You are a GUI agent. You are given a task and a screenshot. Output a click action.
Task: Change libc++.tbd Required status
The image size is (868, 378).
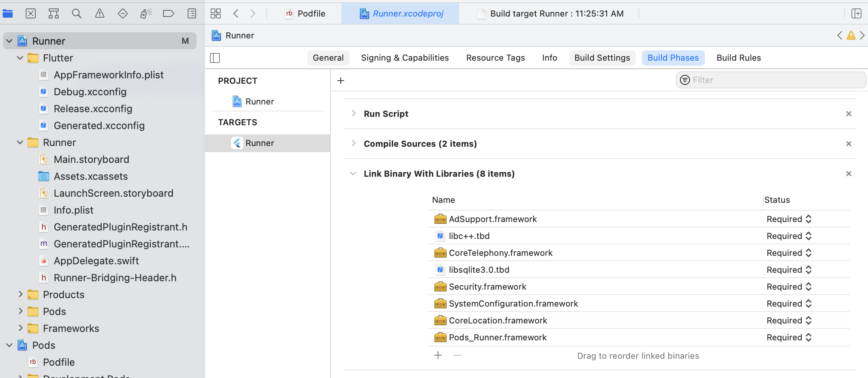coord(789,236)
